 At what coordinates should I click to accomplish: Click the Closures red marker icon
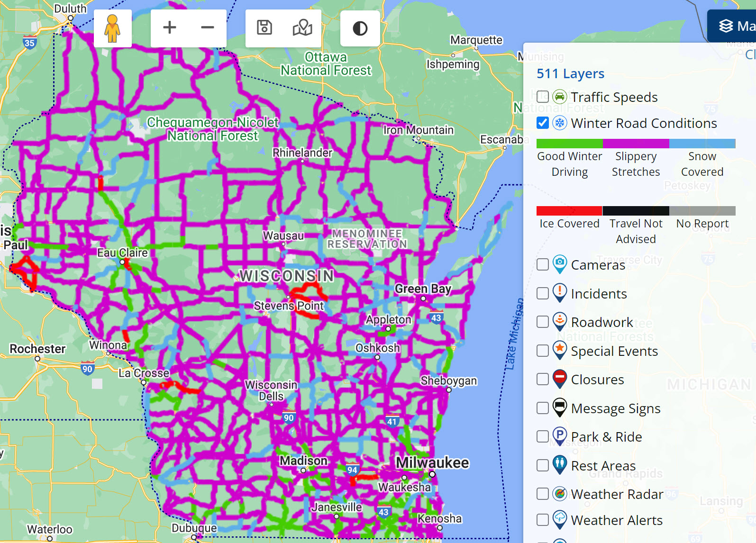click(560, 379)
